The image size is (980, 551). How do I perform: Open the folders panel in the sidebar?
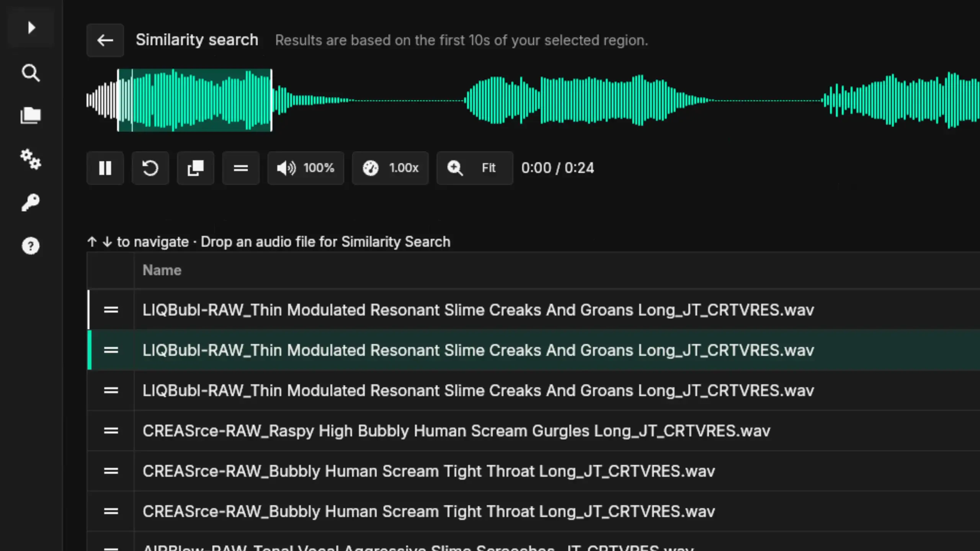(31, 115)
